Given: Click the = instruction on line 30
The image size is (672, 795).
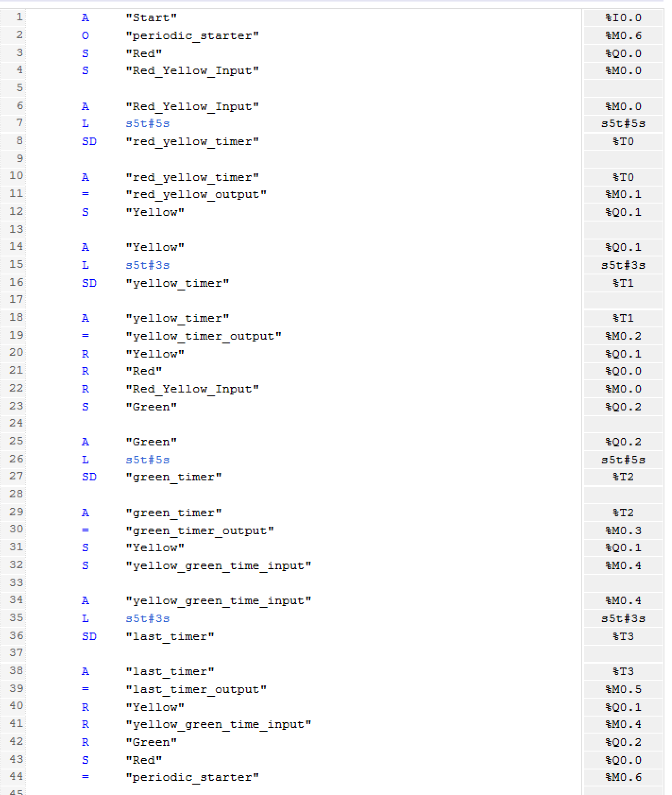Looking at the screenshot, I should click(x=85, y=531).
